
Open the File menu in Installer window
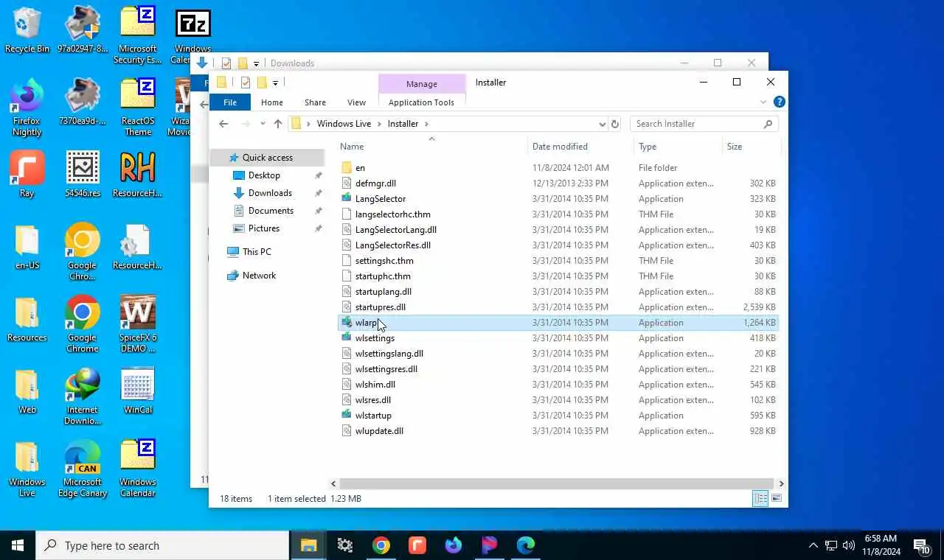pyautogui.click(x=230, y=102)
